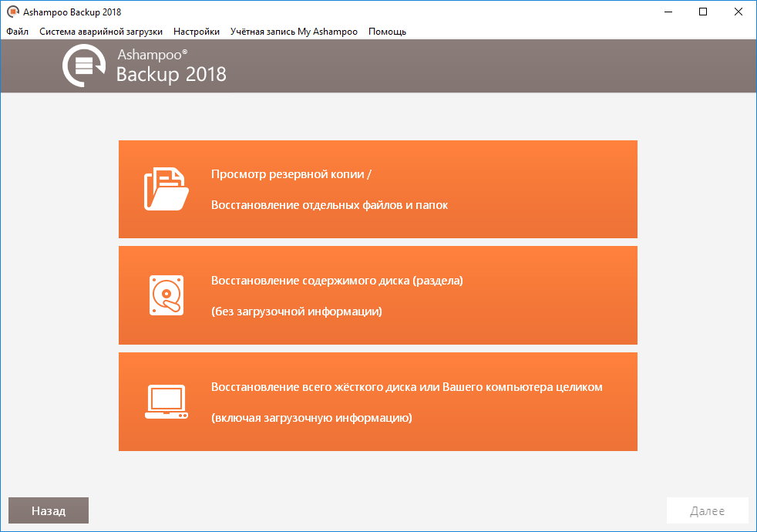
Task: Click the app icon in the title bar
Action: click(13, 12)
